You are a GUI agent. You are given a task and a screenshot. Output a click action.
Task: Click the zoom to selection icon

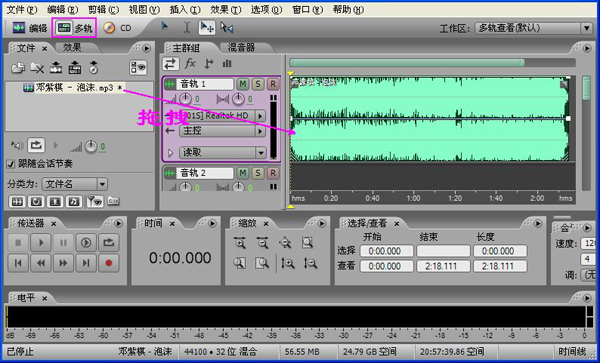[x=307, y=243]
